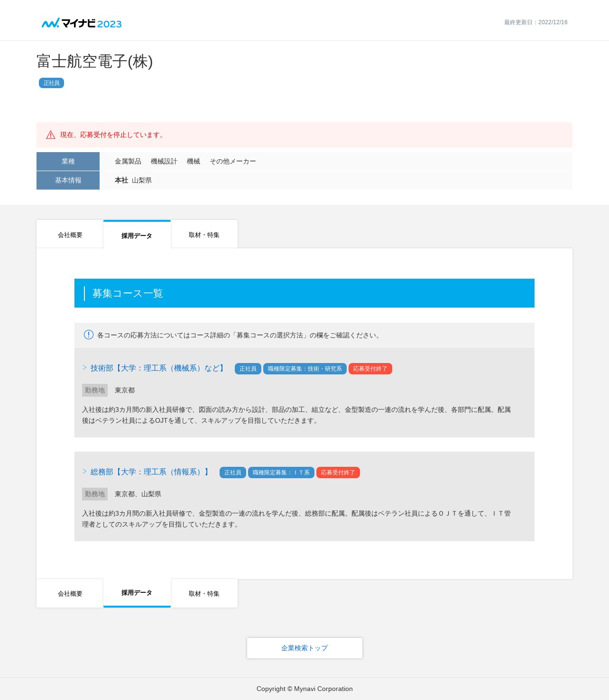
Task: Click the blue info circle icon
Action: tap(89, 335)
